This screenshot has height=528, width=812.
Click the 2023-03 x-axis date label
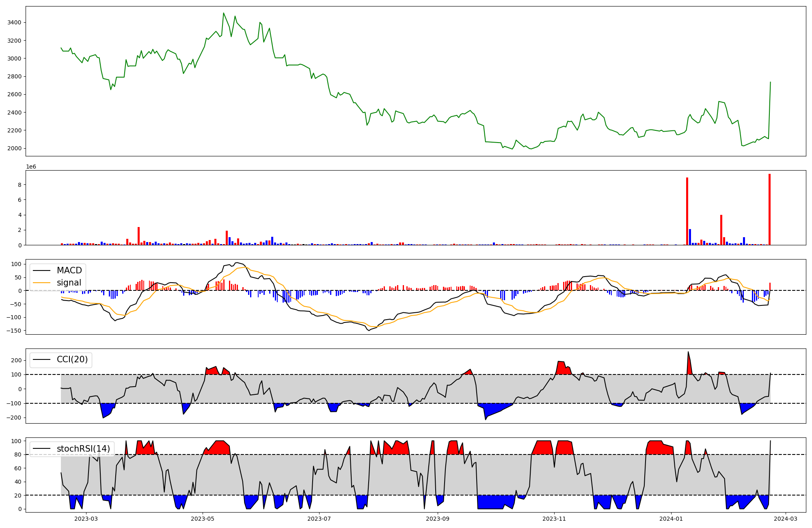click(86, 519)
